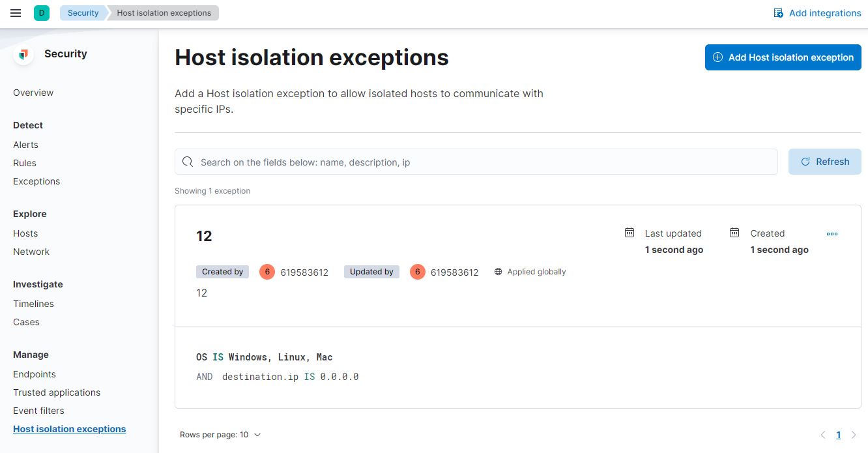The image size is (868, 453).
Task: Click the Security breadcrumb
Action: 82,12
